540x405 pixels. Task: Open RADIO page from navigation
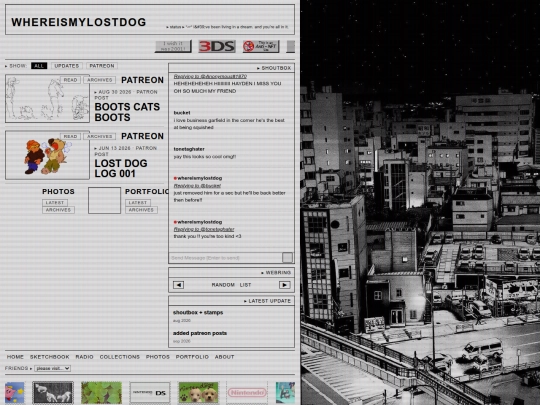84,357
